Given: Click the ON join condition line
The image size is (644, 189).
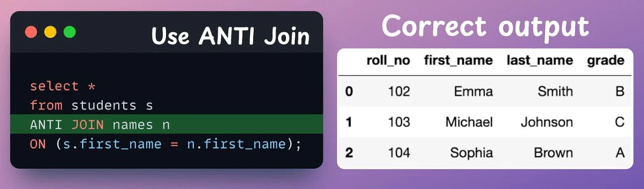Looking at the screenshot, I should 165,144.
